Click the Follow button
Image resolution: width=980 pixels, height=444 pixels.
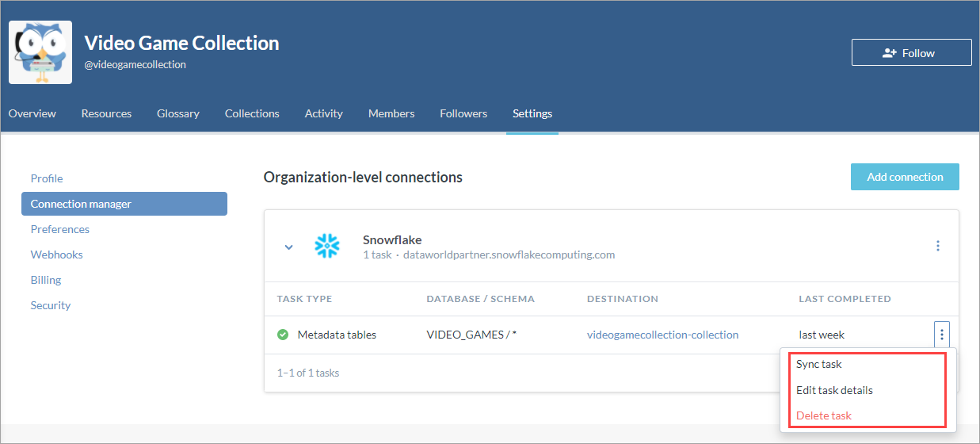pyautogui.click(x=911, y=52)
